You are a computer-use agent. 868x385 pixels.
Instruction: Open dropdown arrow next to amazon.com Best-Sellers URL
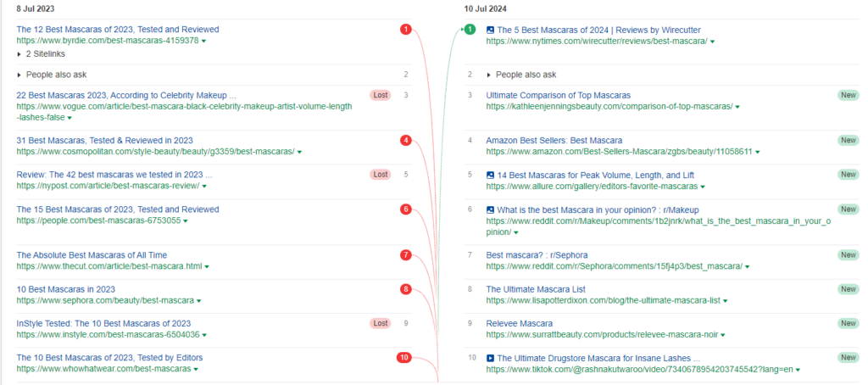coord(757,152)
